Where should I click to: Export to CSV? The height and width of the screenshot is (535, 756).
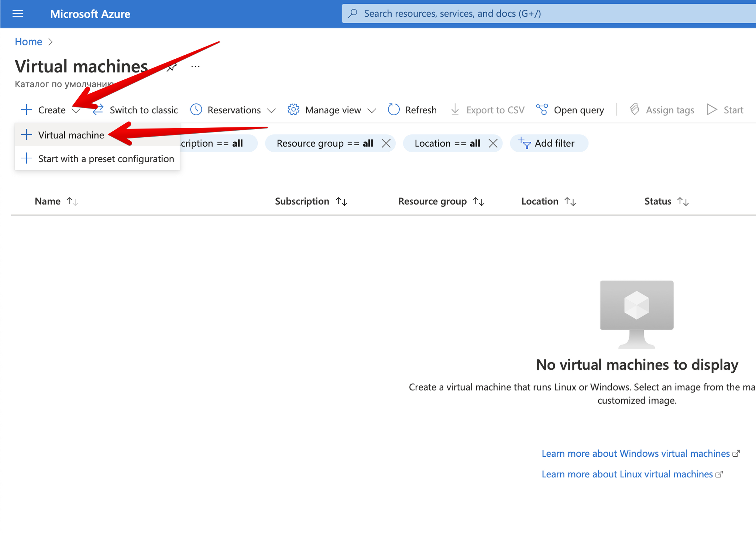tap(495, 110)
